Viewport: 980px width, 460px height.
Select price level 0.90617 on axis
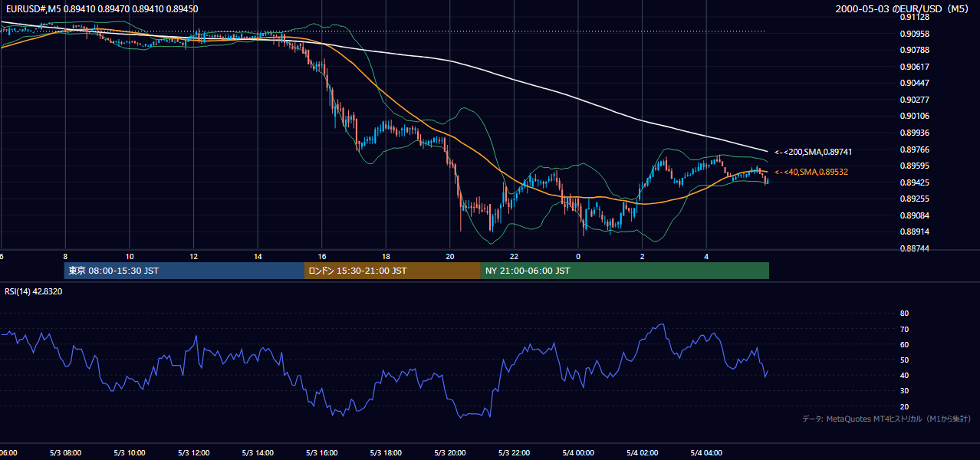[916, 67]
